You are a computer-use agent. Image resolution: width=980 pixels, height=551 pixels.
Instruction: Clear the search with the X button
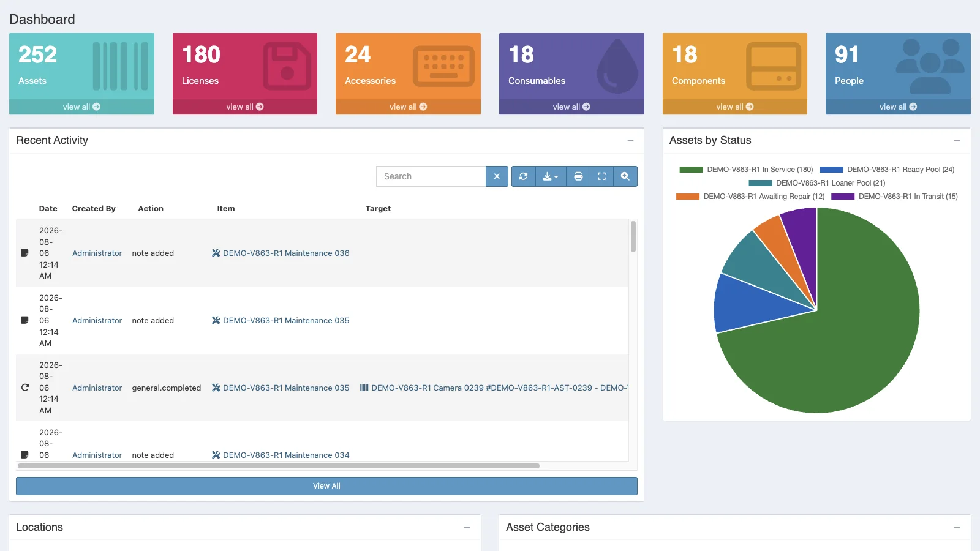point(497,176)
